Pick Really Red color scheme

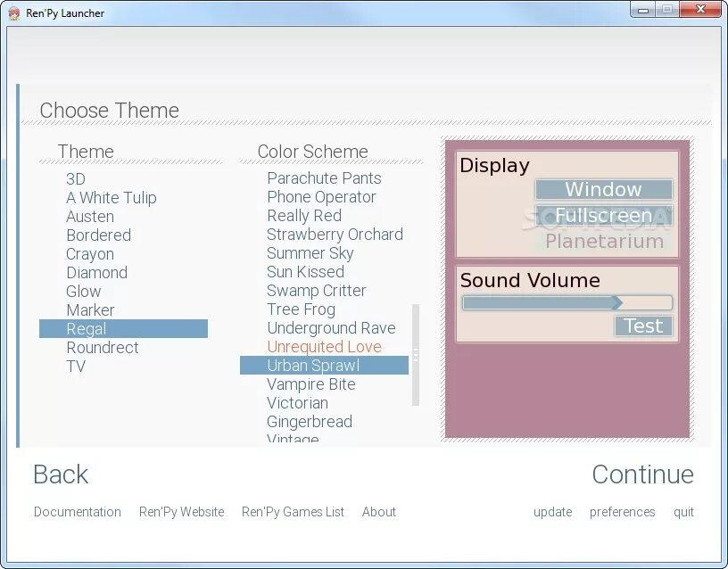click(304, 216)
